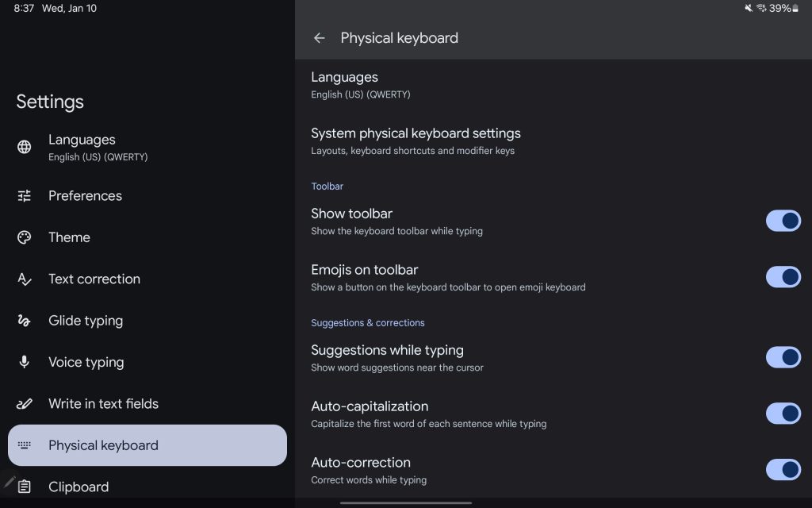
Task: Select the Write in text fields pen icon
Action: tap(24, 403)
